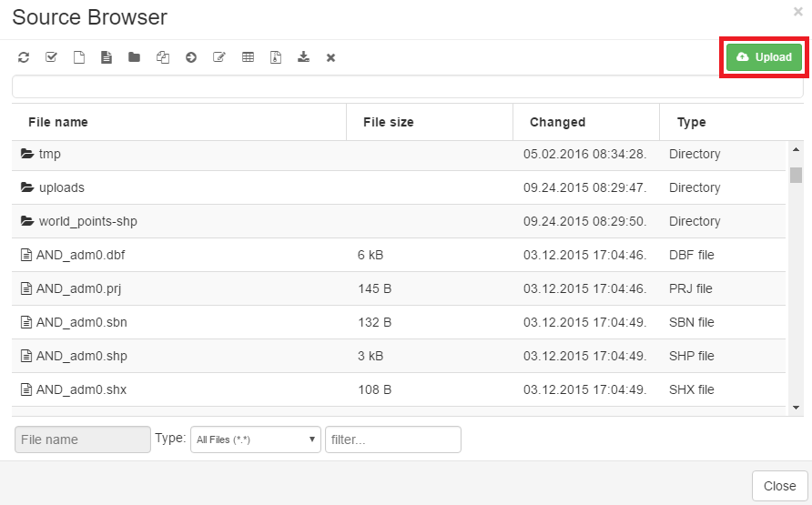
Task: Select the AND_adm0.prj file
Action: click(x=399, y=288)
